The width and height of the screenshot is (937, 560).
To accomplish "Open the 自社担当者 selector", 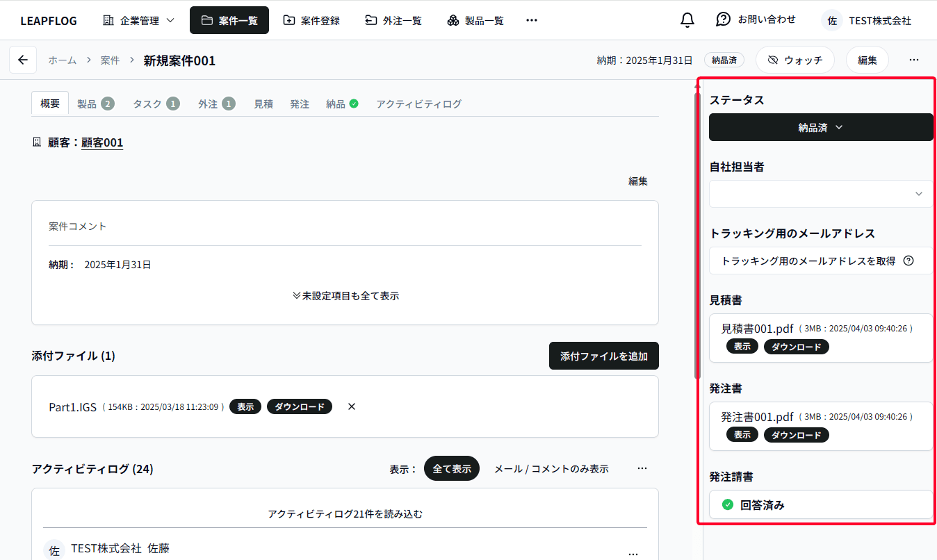I will pos(820,194).
